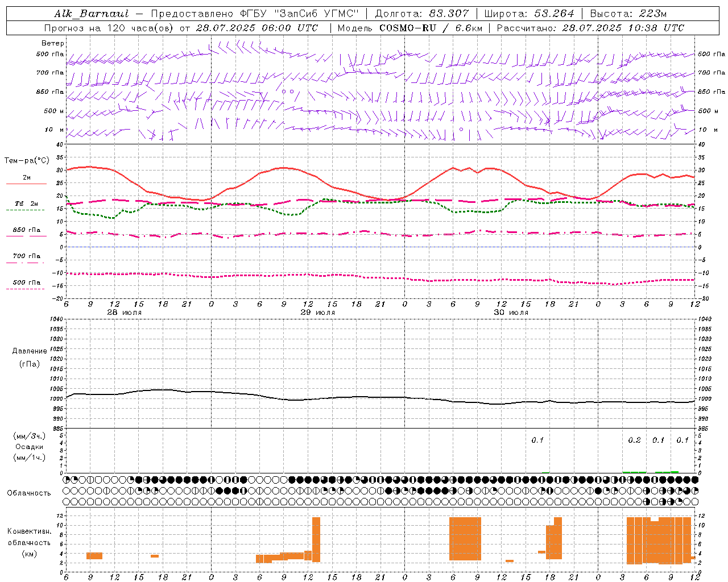Select the Давление pressure panel label
The height and width of the screenshot is (582, 728).
pyautogui.click(x=30, y=351)
